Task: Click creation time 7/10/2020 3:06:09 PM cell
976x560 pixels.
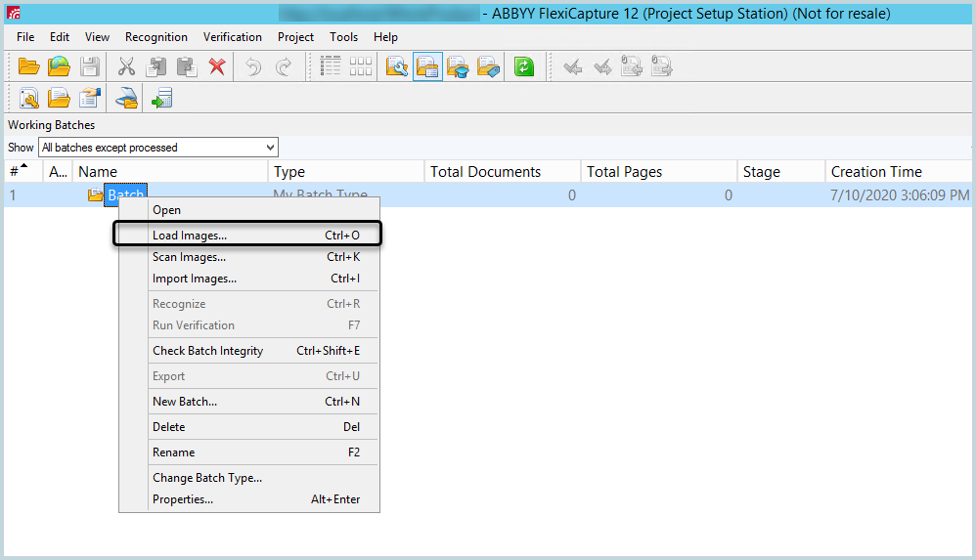Action: [x=900, y=195]
